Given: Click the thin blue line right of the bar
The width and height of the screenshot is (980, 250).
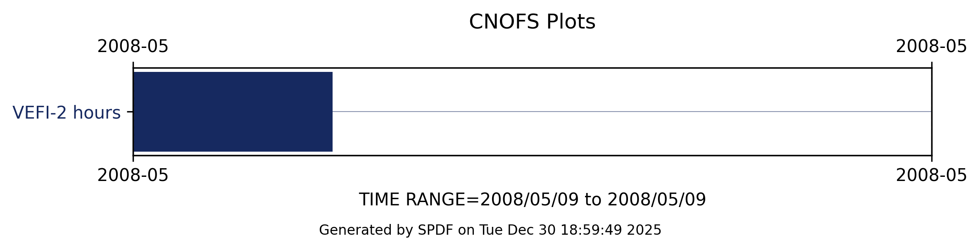Looking at the screenshot, I should [x=631, y=112].
